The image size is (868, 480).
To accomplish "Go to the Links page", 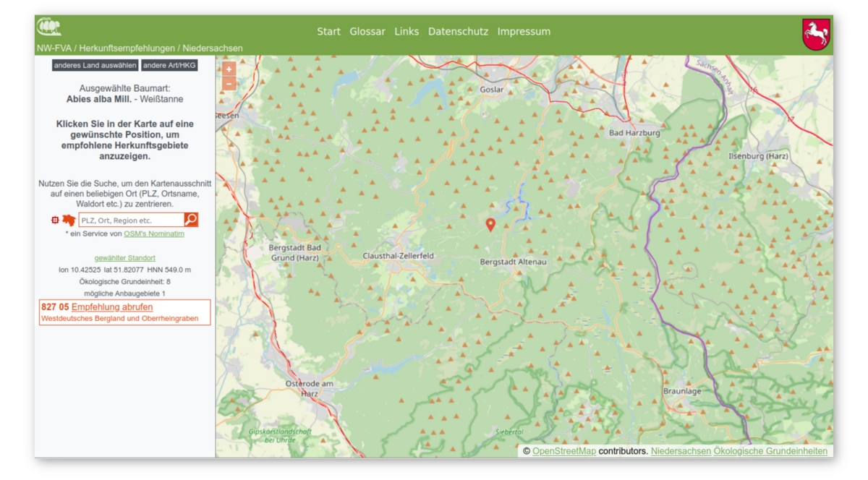I will [x=407, y=32].
